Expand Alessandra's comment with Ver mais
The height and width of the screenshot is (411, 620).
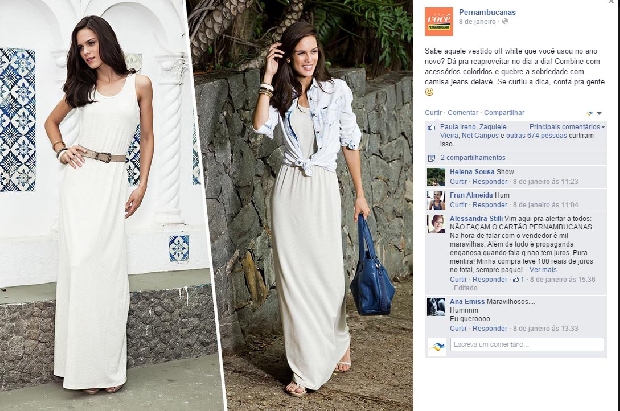coord(543,270)
